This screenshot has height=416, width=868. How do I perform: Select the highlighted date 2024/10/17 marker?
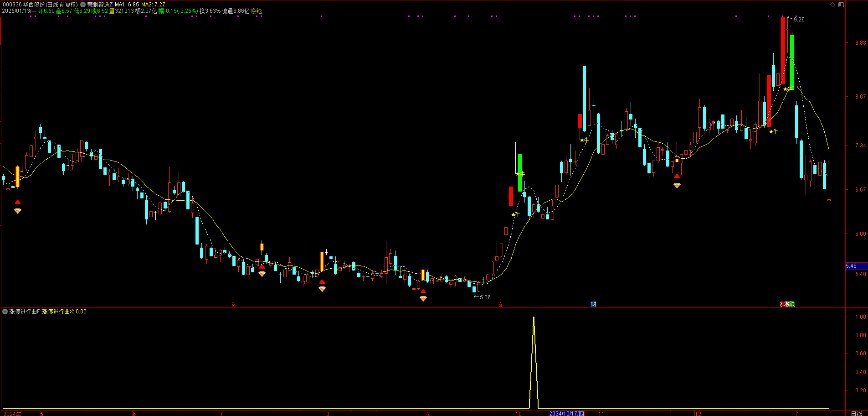566,413
